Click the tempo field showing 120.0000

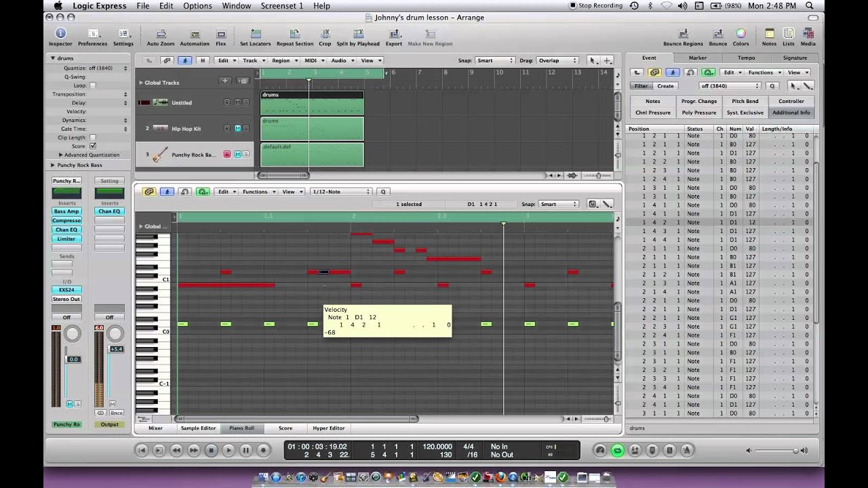tap(438, 447)
